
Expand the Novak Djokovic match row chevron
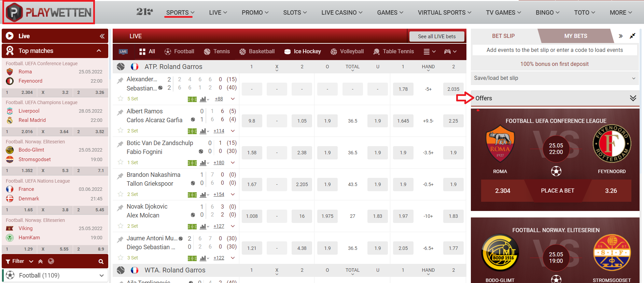coord(233,226)
